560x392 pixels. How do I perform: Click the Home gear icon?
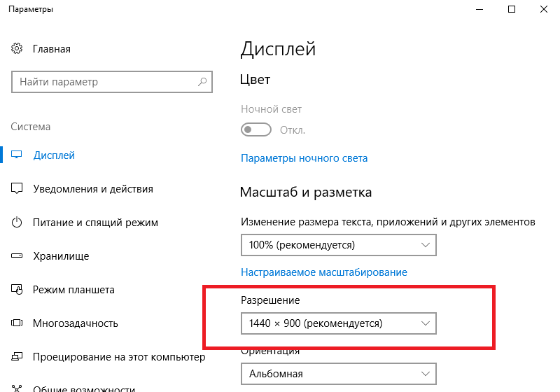click(x=17, y=49)
